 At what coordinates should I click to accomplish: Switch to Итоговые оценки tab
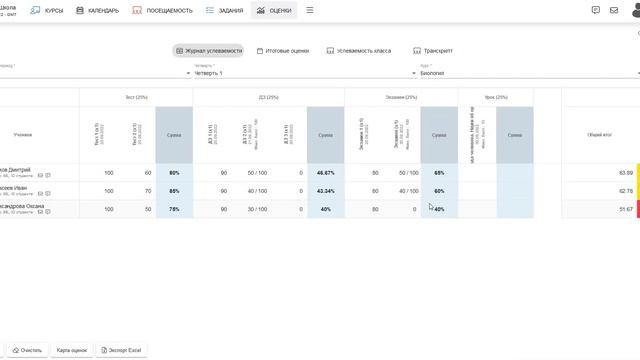(x=283, y=51)
